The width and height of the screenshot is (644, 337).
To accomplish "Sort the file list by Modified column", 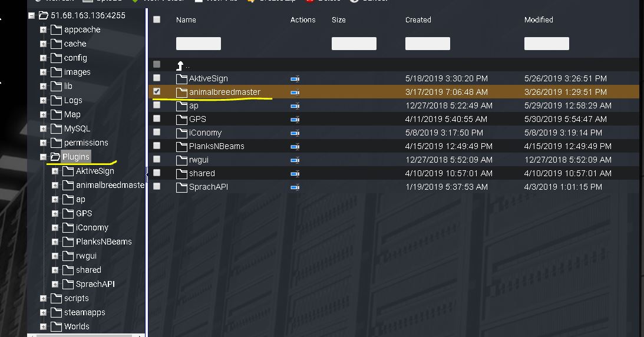I will (x=539, y=19).
